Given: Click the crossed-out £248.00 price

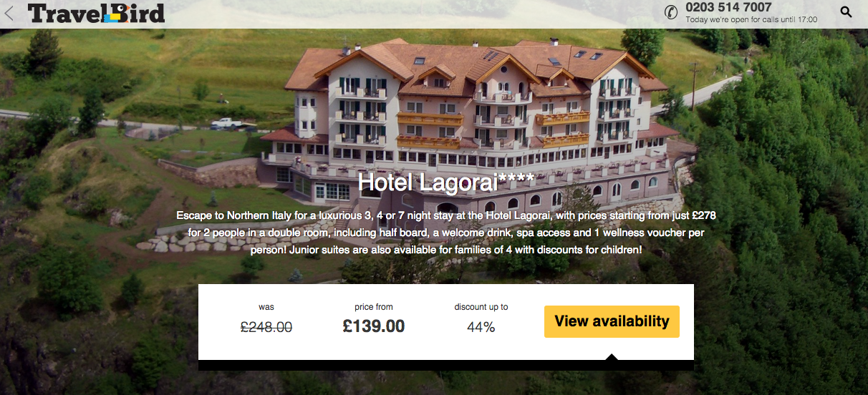Looking at the screenshot, I should pyautogui.click(x=266, y=327).
